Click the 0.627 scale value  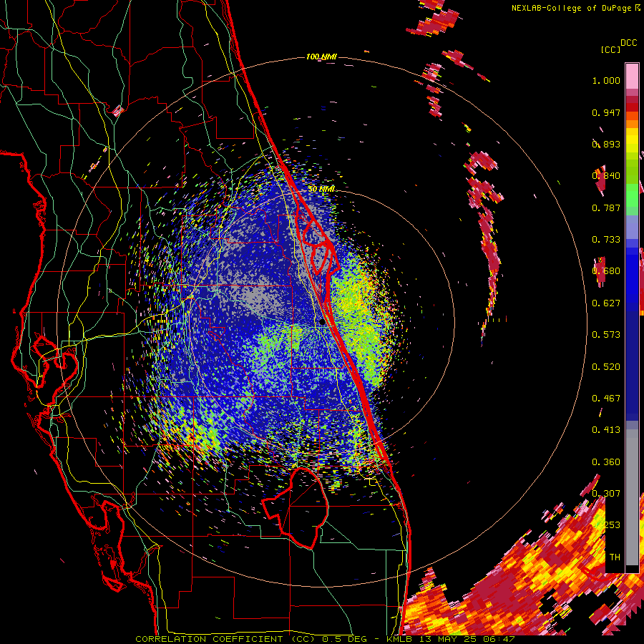pyautogui.click(x=606, y=303)
